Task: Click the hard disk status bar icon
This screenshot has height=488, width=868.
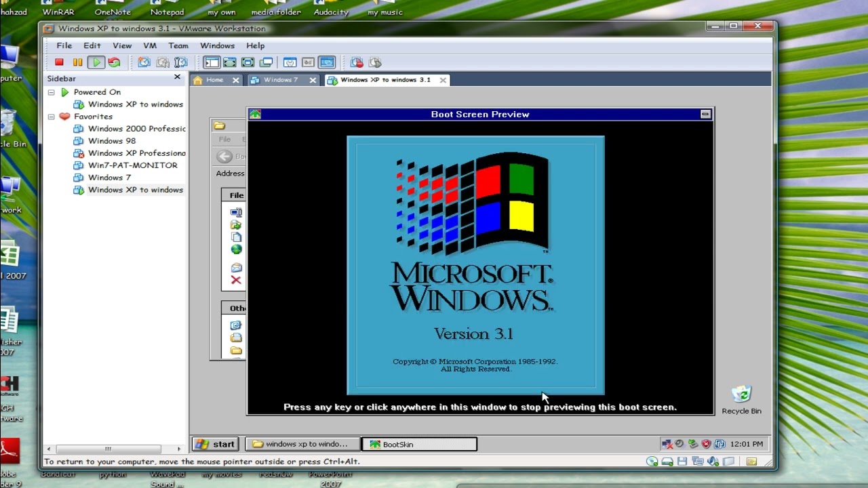Action: click(667, 462)
